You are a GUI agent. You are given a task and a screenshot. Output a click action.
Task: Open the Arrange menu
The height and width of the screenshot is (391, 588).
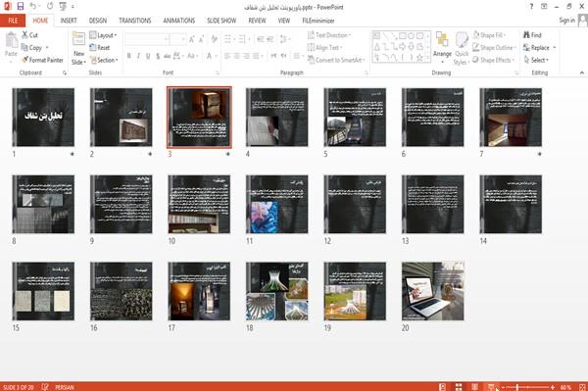coord(442,47)
